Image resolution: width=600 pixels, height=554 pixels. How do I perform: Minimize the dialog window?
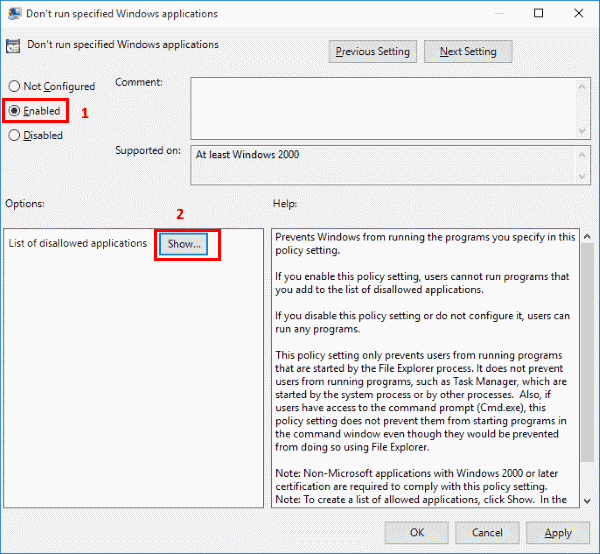tap(499, 13)
